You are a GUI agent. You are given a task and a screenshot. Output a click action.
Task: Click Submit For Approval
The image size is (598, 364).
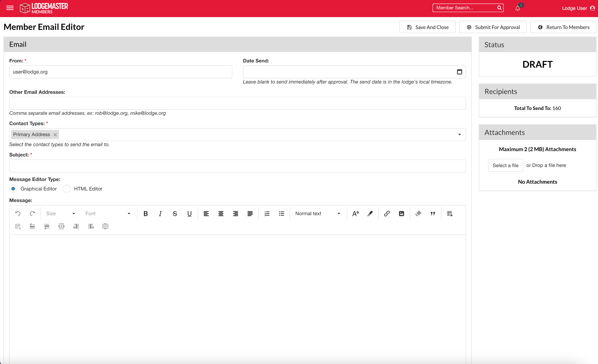[x=493, y=27]
